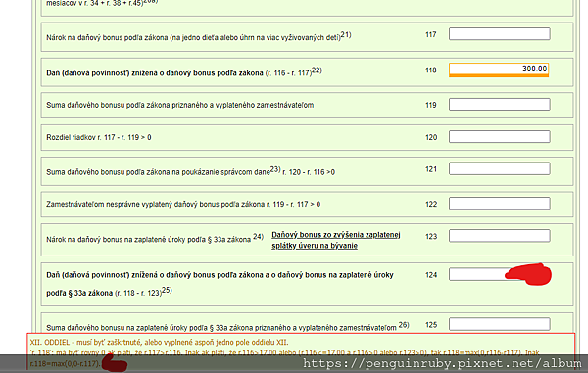This screenshot has width=588, height=373.
Task: Click the row number label 118
Action: [x=431, y=70]
